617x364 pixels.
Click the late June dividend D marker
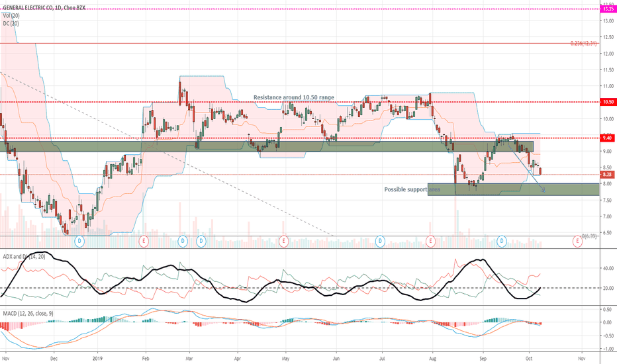[380, 241]
